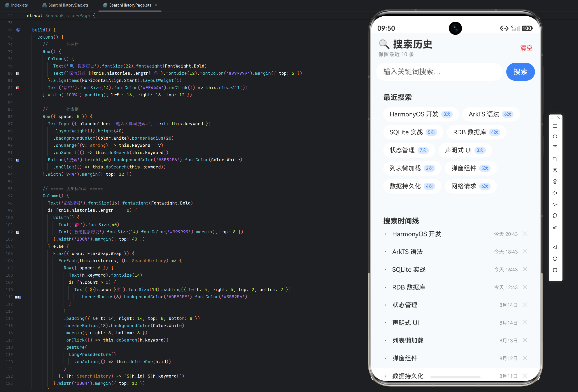Delete the 状态管理 timeline entry
Screen dimensions: 578x392
525,305
